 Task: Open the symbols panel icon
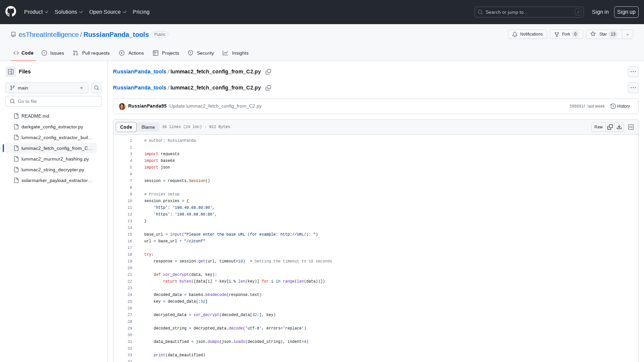[631, 127]
